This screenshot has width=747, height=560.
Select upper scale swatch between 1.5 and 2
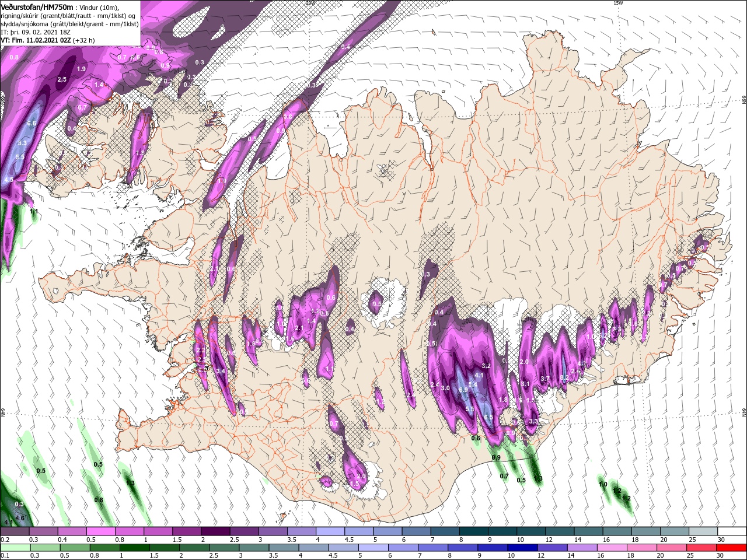click(x=187, y=531)
